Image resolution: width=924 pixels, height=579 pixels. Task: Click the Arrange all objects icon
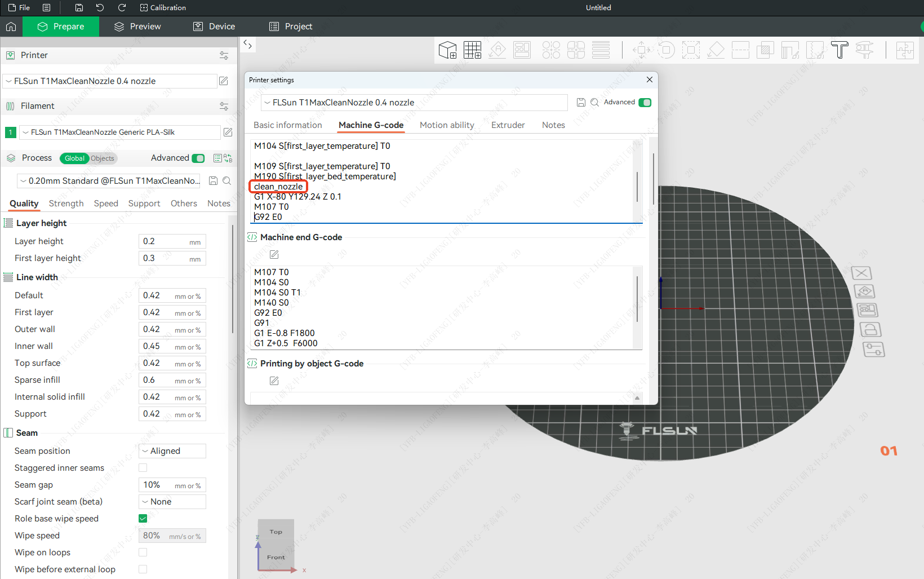click(x=522, y=50)
